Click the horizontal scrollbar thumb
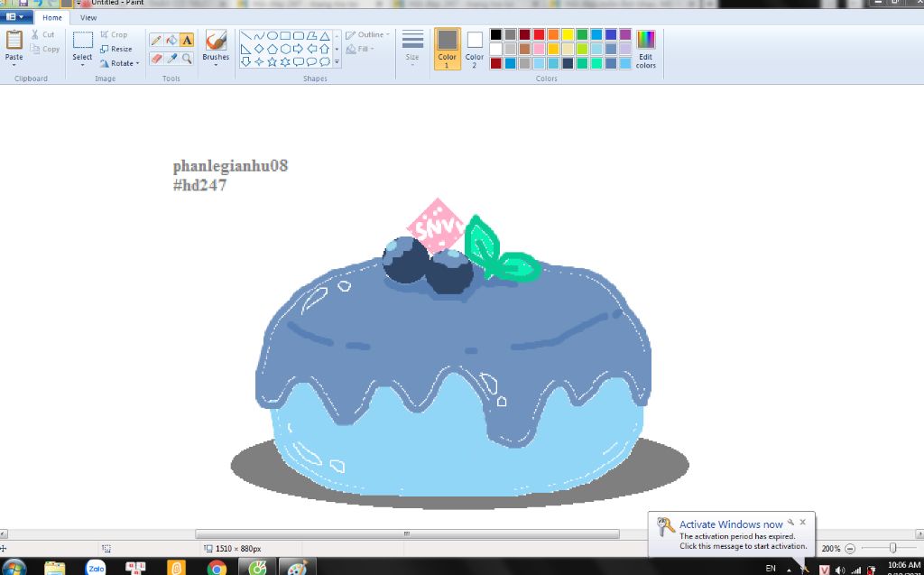 407,533
